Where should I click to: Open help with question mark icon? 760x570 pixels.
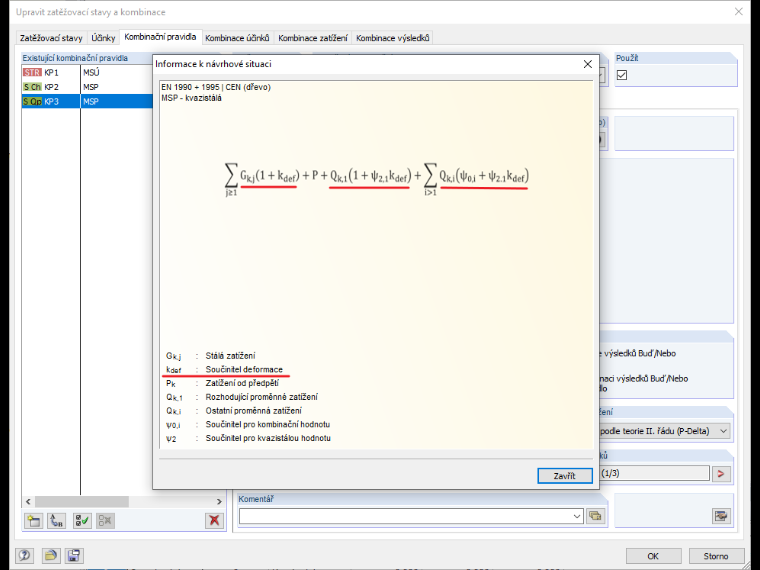tap(24, 555)
